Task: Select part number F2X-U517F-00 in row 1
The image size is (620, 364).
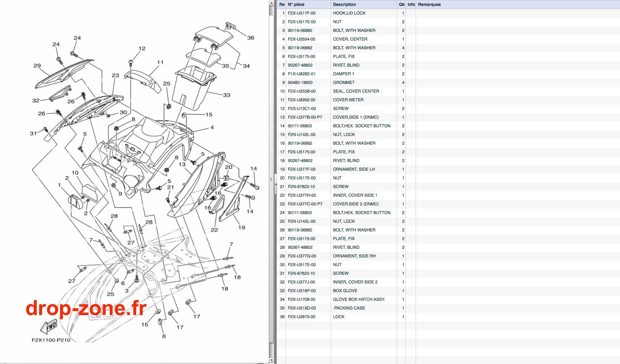Action: tap(301, 13)
